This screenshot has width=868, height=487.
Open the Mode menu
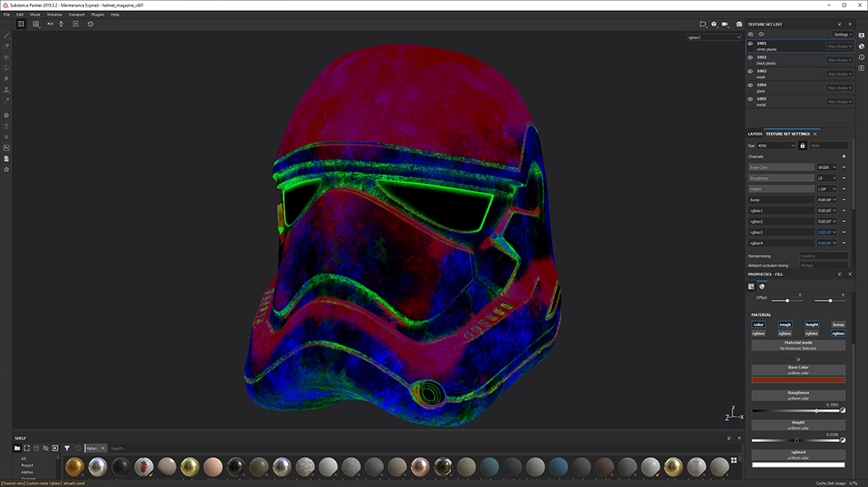click(x=35, y=14)
